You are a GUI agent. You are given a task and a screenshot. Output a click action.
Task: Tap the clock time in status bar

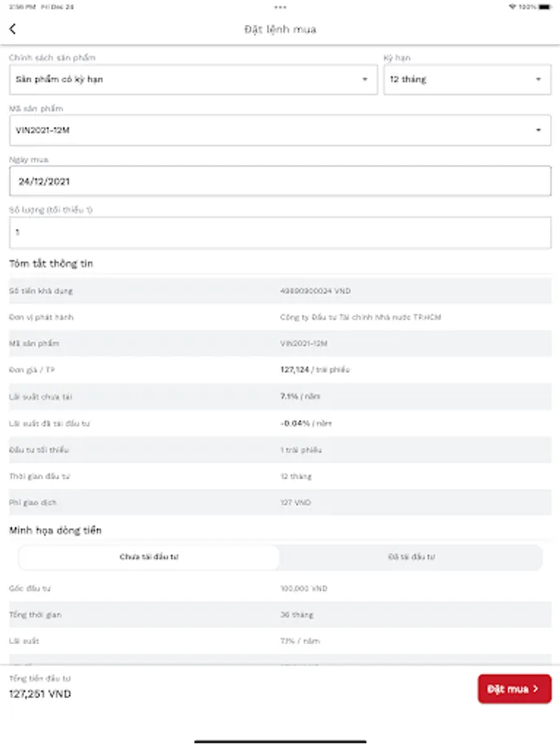pos(17,7)
